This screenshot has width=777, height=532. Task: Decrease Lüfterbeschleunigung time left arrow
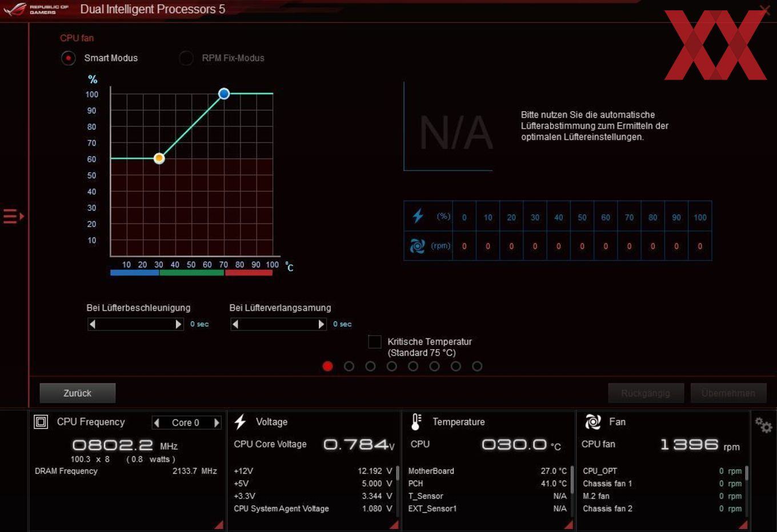tap(93, 324)
